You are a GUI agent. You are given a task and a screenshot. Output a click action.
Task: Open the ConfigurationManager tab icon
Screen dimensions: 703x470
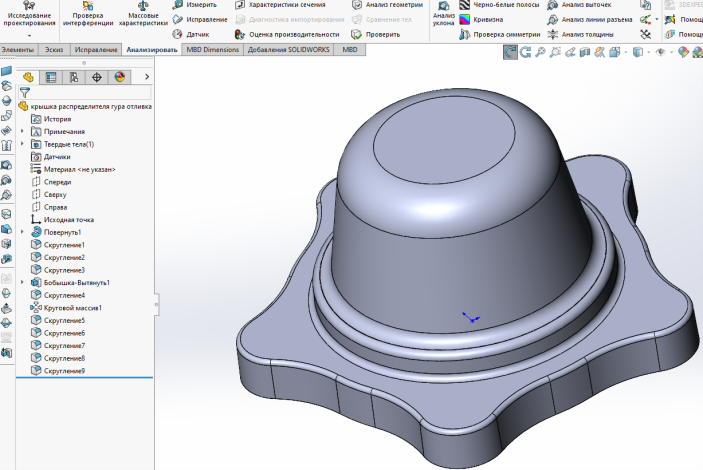click(73, 76)
